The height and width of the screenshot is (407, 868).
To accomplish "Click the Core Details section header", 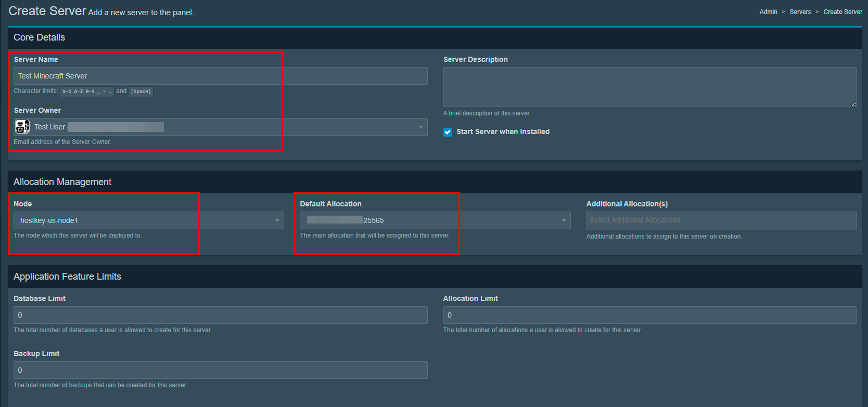I will coord(40,37).
